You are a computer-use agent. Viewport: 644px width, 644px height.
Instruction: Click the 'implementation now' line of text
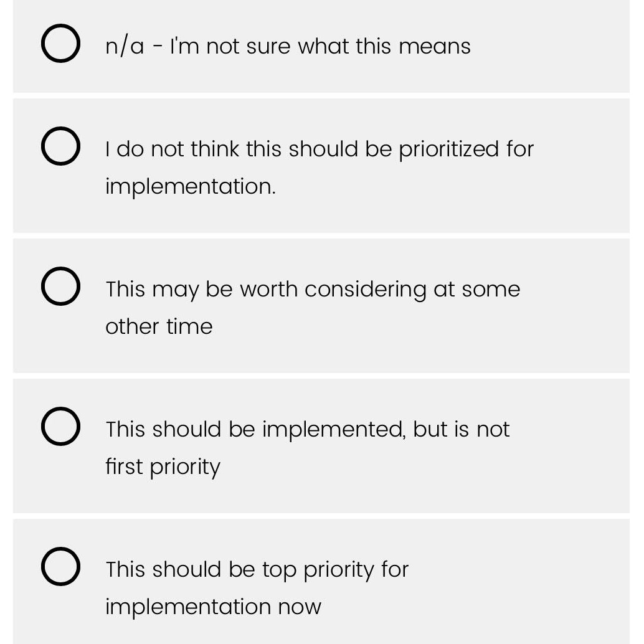pyautogui.click(x=213, y=607)
